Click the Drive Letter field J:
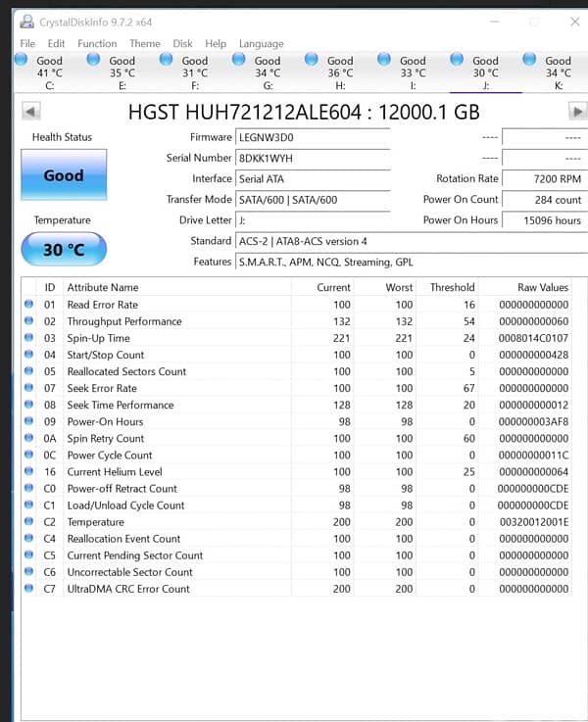 (313, 220)
